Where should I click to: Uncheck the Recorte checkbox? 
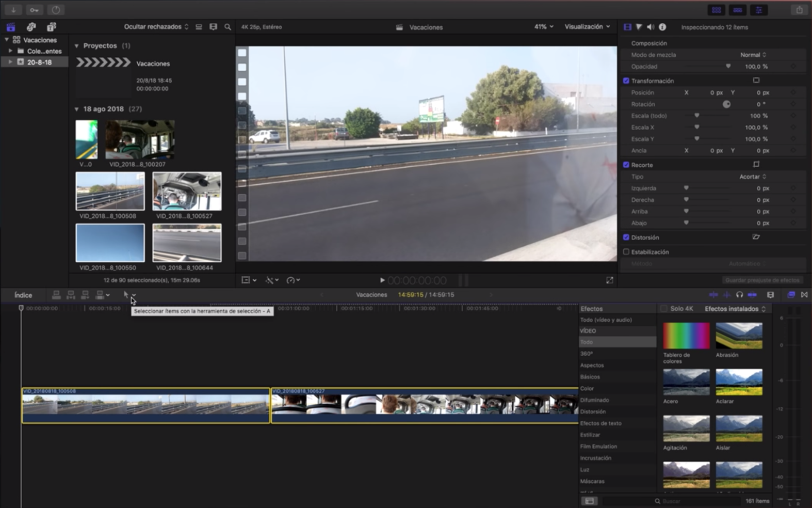click(626, 165)
